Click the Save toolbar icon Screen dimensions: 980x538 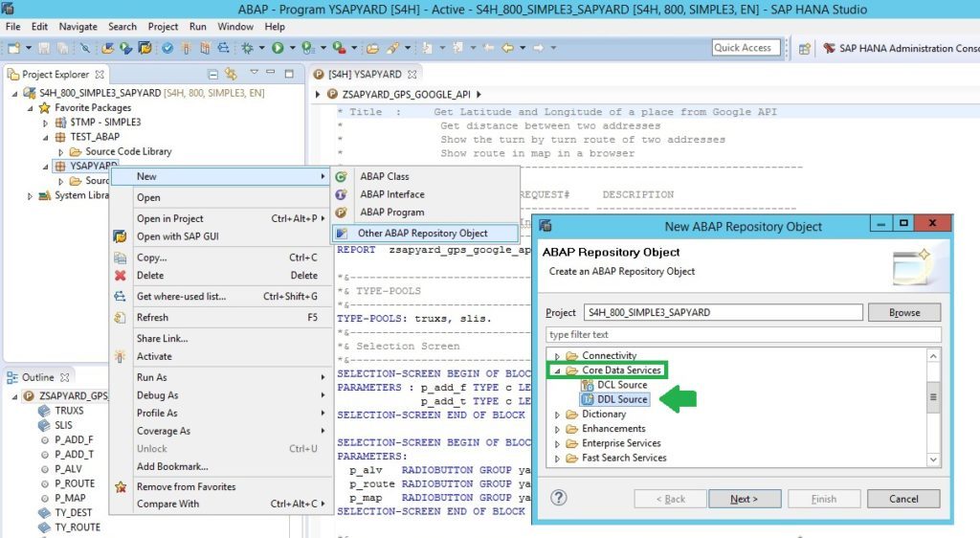click(44, 48)
